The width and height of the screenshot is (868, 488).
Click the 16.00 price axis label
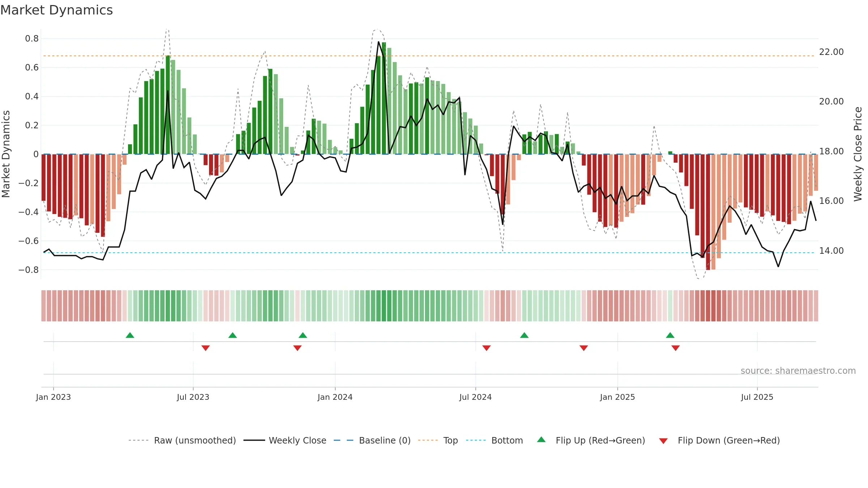pos(831,201)
